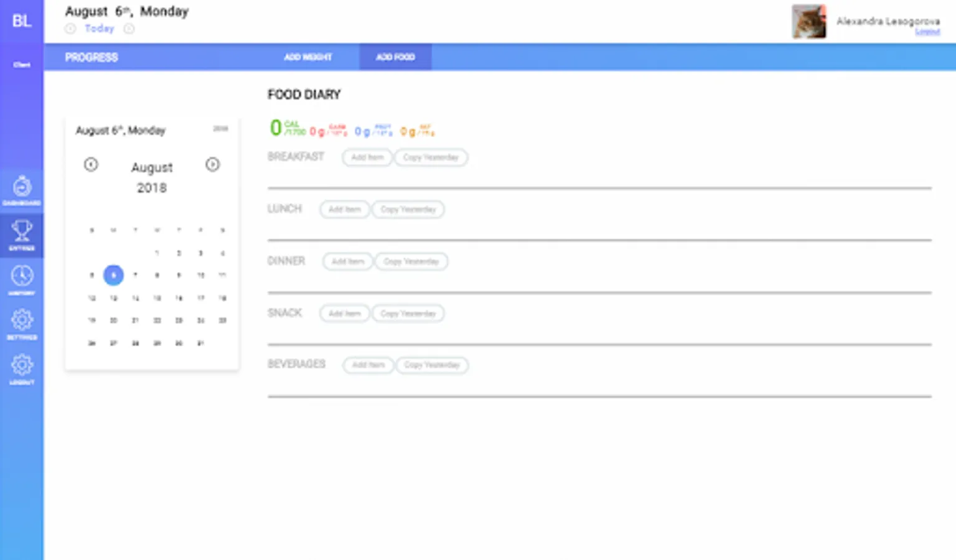Pick August 14 in the calendar

pos(135,298)
